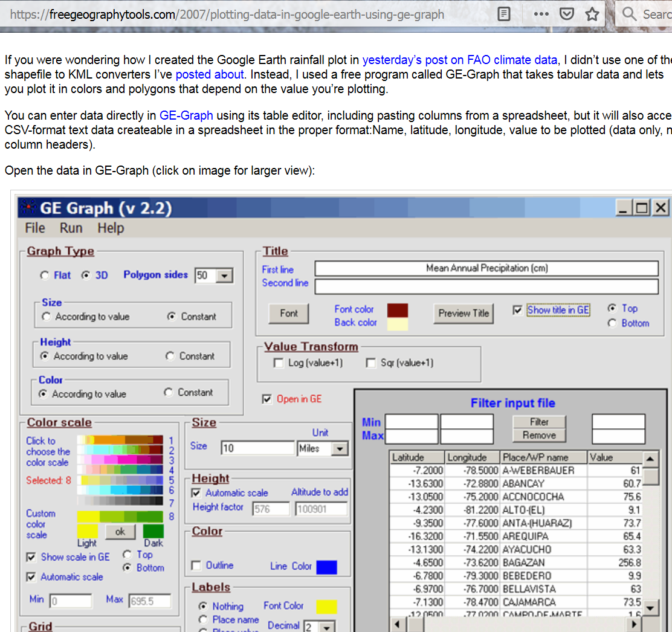Image resolution: width=672 pixels, height=632 pixels.
Task: Open the GE-Graph link in article
Action: point(186,115)
